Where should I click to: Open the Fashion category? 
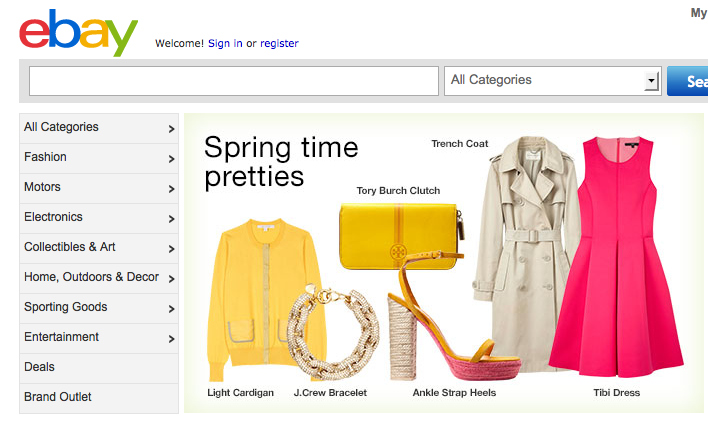99,159
